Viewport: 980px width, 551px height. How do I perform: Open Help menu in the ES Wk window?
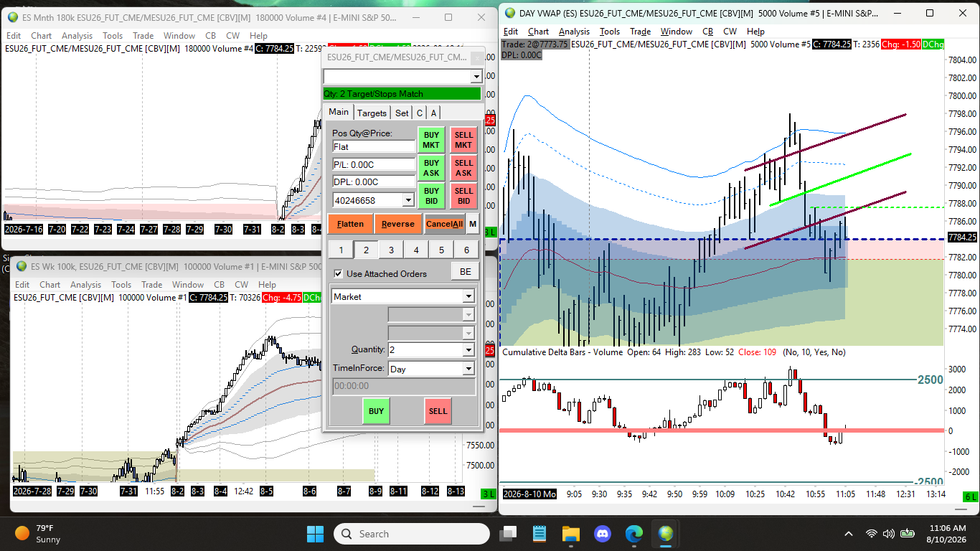[267, 285]
